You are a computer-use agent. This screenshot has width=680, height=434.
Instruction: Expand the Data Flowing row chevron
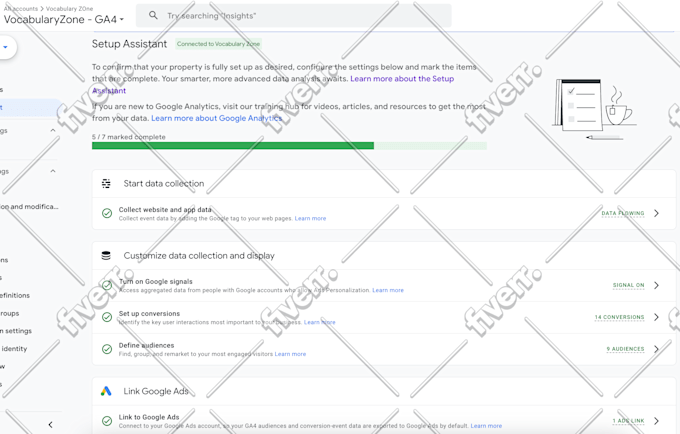(x=657, y=213)
